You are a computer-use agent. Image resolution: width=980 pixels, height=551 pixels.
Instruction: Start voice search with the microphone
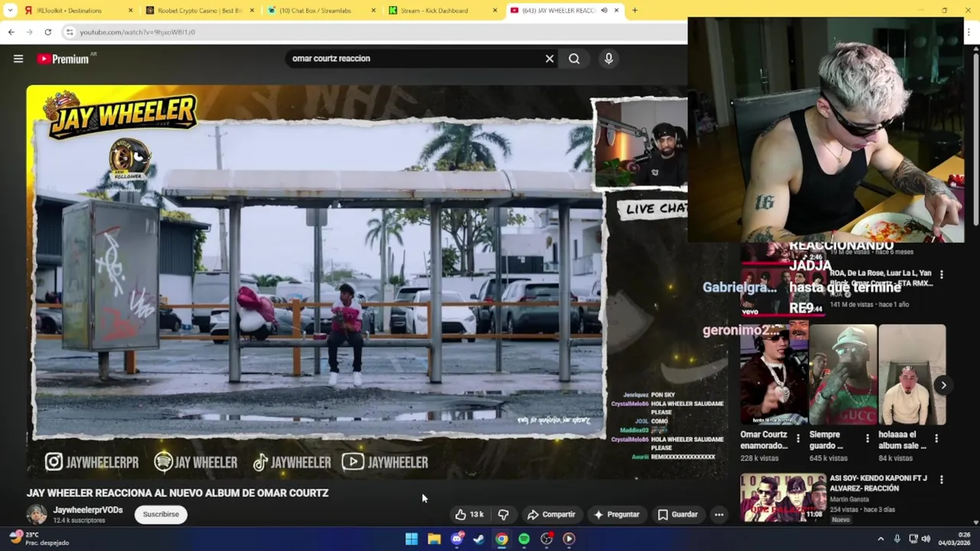609,59
